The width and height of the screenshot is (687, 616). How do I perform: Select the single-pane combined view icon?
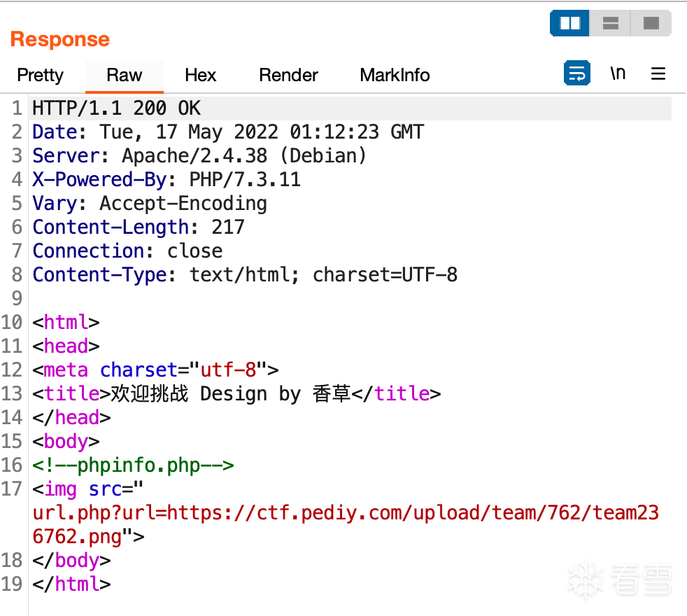[651, 24]
